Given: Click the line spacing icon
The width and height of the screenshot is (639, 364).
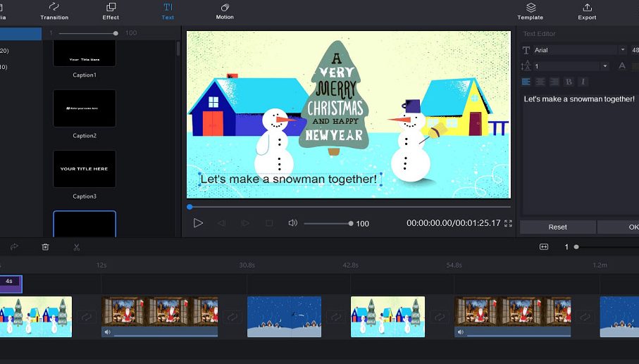Looking at the screenshot, I should click(x=526, y=66).
